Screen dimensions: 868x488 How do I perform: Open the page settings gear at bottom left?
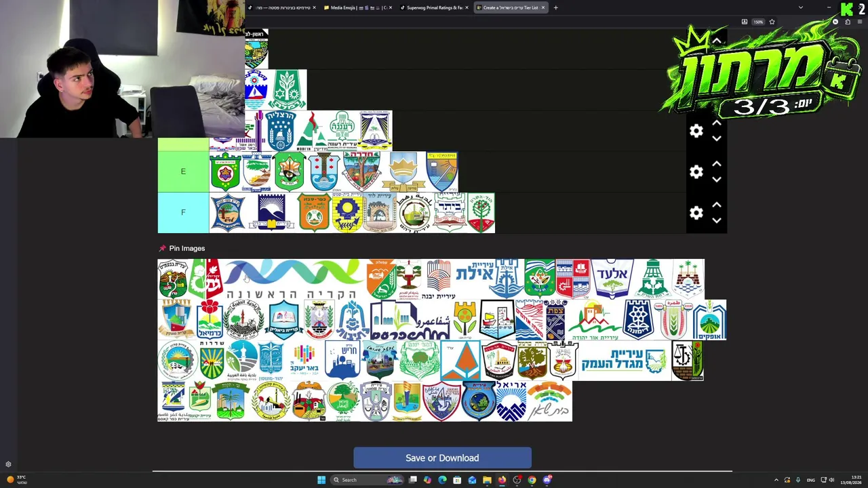(8, 464)
